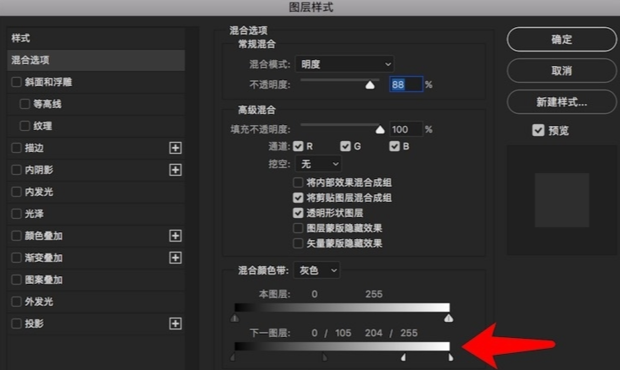Enable the 斜面和浮雕 checkbox

point(16,82)
